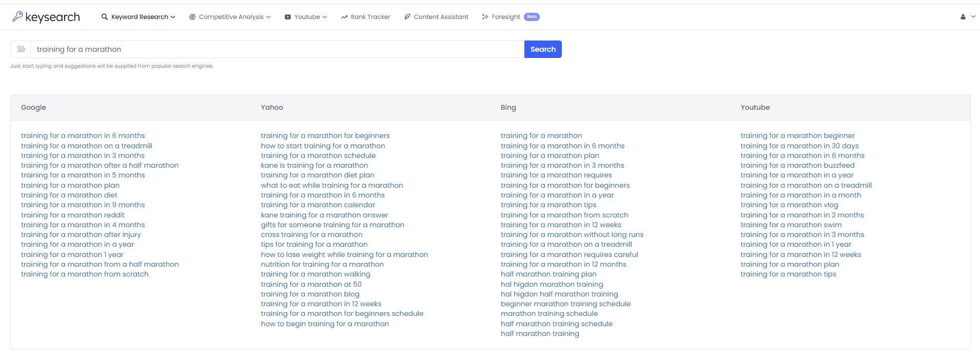Open Bing suggestion 'hal higdon marathon training'
Image resolution: width=980 pixels, height=358 pixels.
(x=552, y=284)
